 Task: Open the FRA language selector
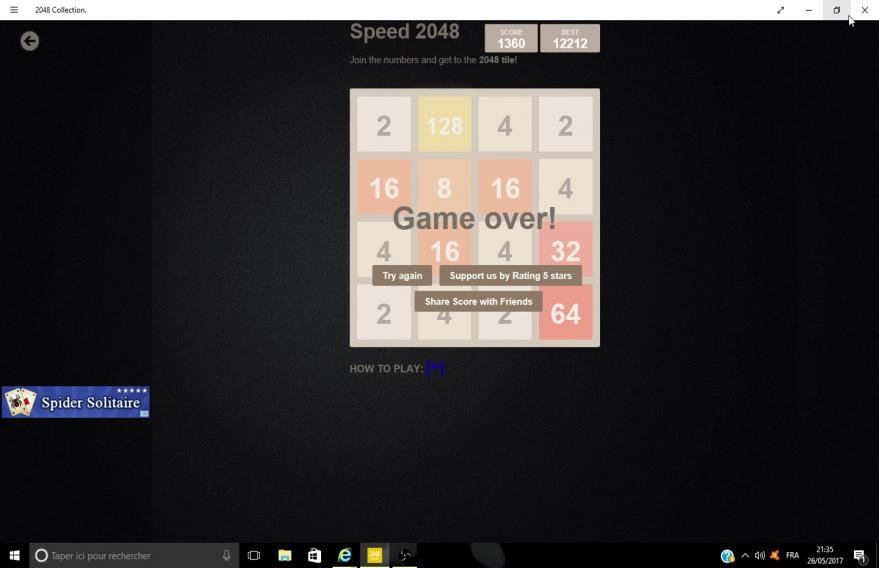[x=792, y=555]
